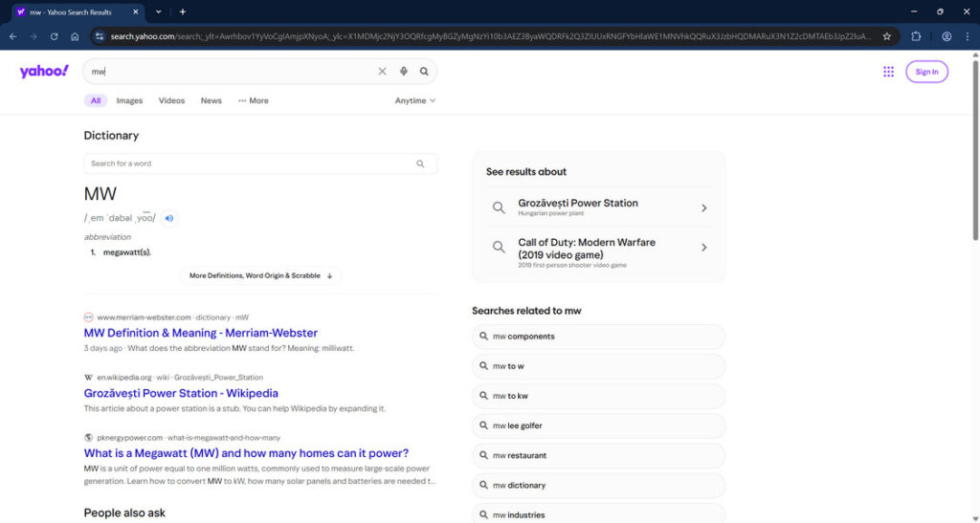980x523 pixels.
Task: Switch to the News tab
Action: (x=212, y=100)
